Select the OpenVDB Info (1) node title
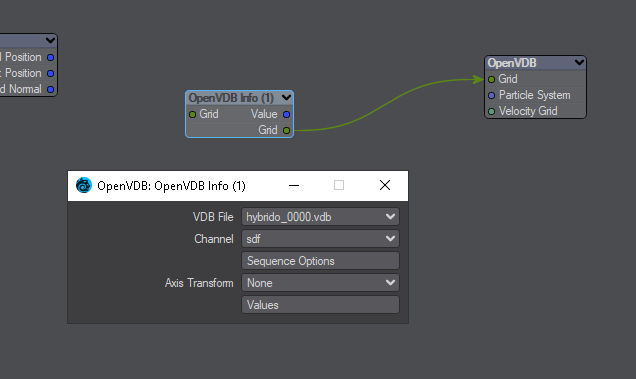The image size is (636, 379). pos(231,98)
